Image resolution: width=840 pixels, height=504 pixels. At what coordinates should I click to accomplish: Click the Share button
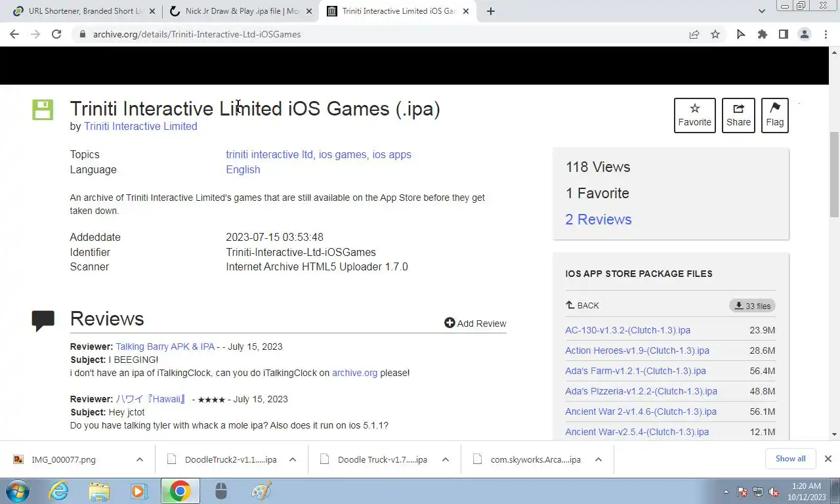[738, 115]
